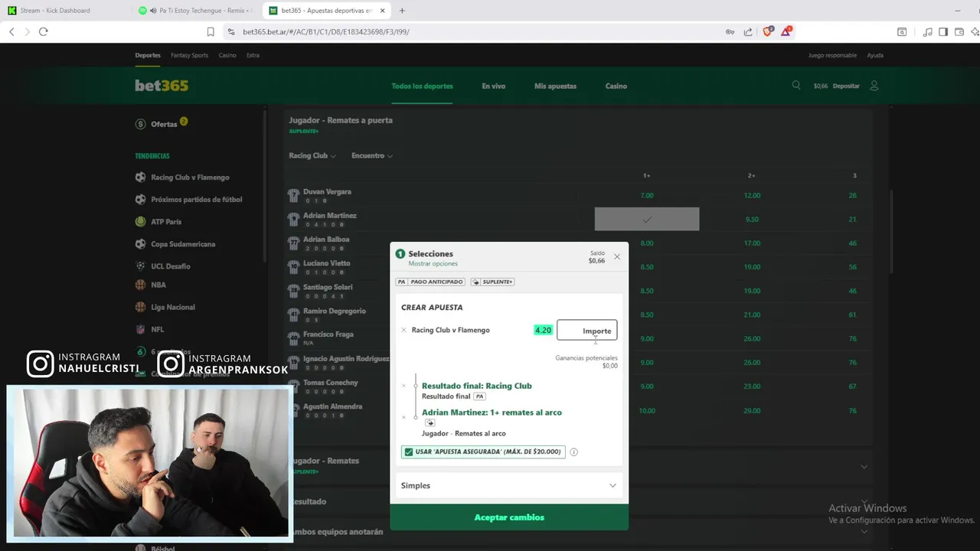The width and height of the screenshot is (980, 551).
Task: Open the 'En vivo' tab
Action: 494,86
